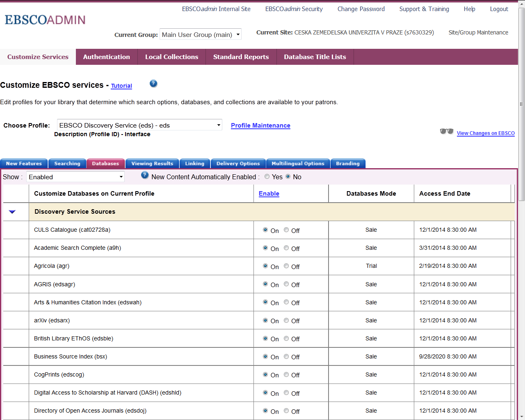Open the Tutorial link

click(121, 86)
